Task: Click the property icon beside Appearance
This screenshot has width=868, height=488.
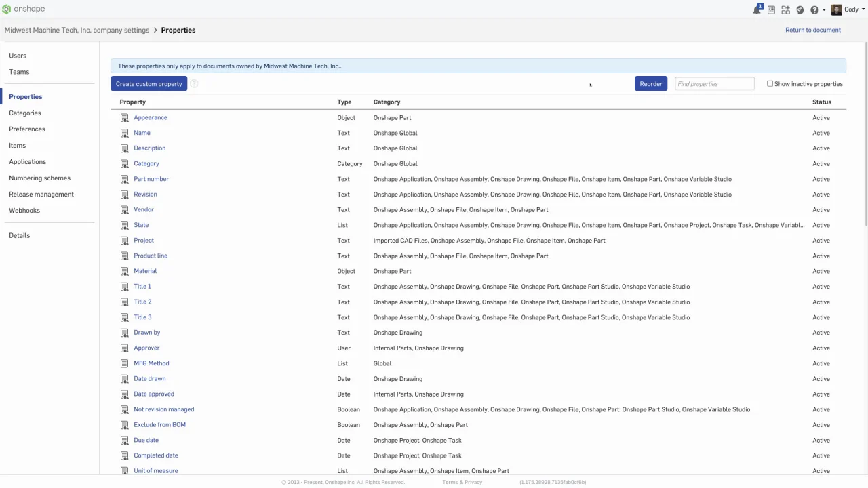Action: [x=124, y=118]
